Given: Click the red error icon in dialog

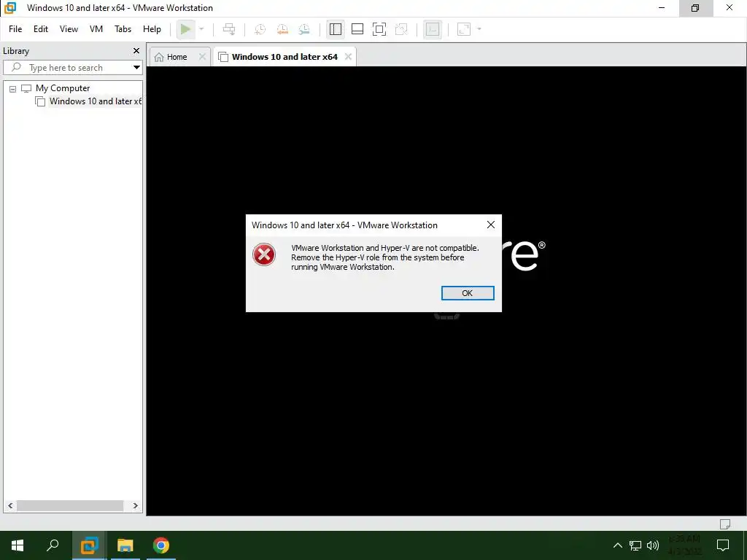Looking at the screenshot, I should pos(264,254).
